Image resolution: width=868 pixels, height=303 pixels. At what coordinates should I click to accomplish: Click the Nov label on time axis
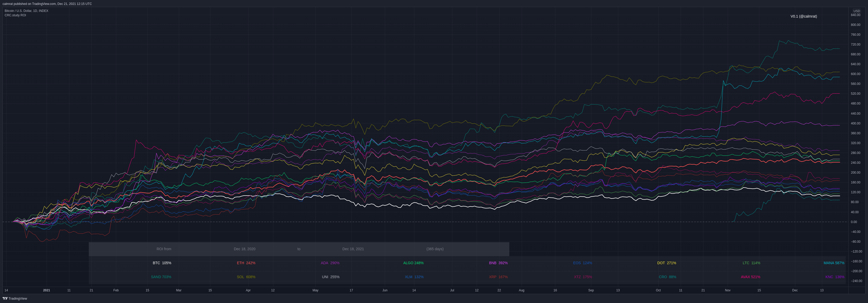[x=727, y=290]
